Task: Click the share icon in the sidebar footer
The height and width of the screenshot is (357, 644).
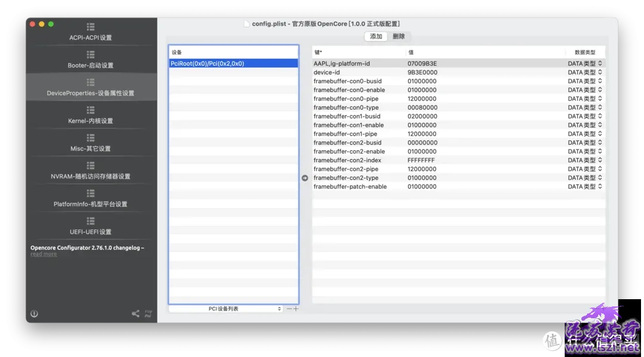Action: 135,314
